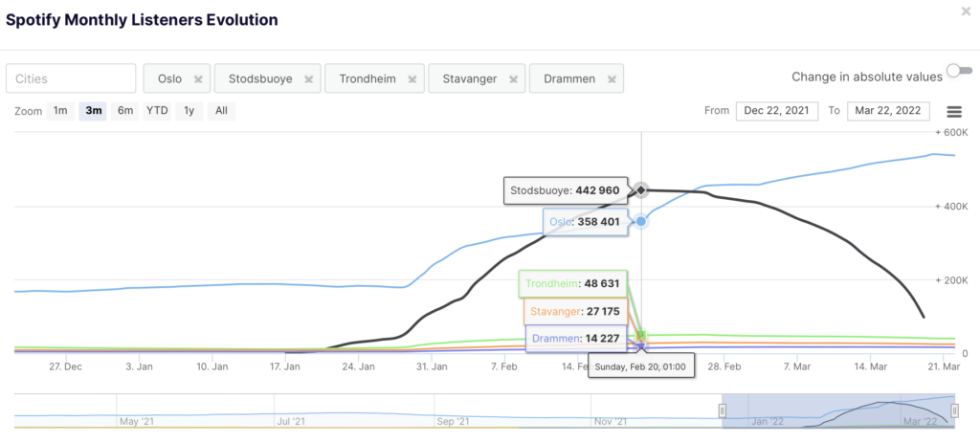Click the Stavanger: 27 175 tooltip
The image size is (980, 443).
pos(575,311)
